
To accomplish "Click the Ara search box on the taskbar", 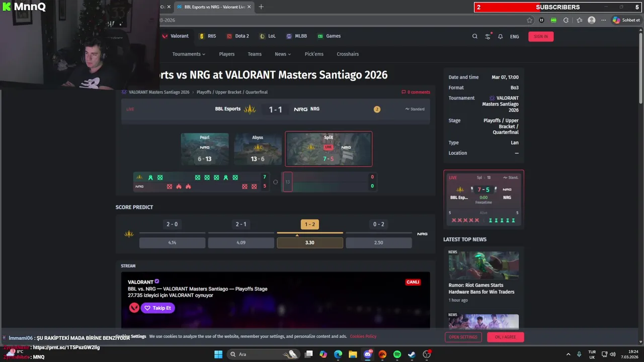I will 264,354.
